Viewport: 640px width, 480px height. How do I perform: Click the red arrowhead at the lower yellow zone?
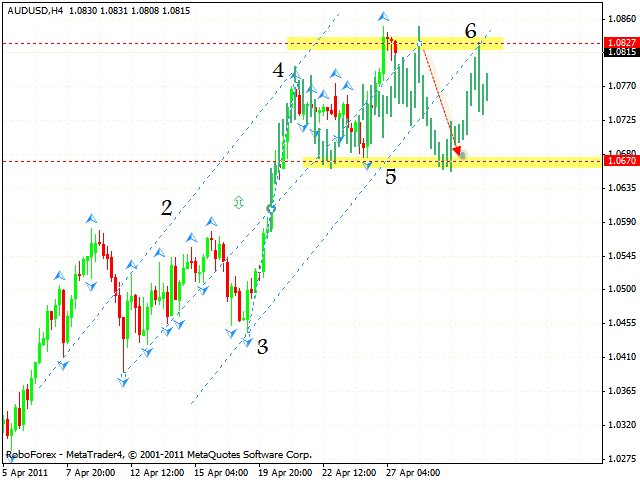458,152
